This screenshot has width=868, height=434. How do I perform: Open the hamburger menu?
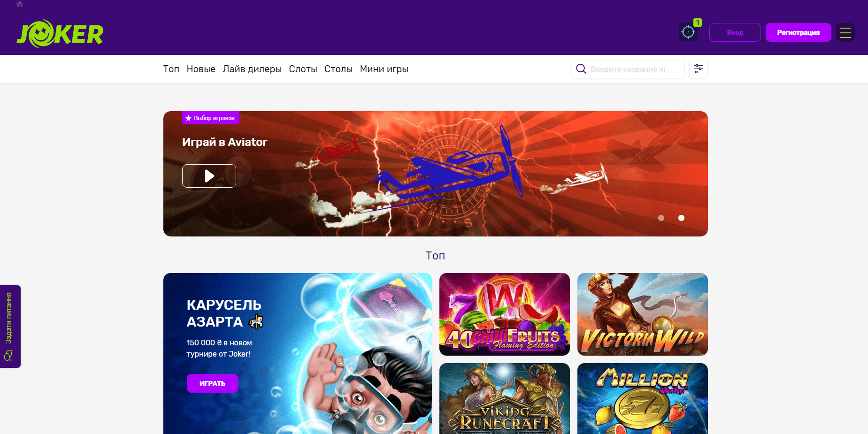845,32
